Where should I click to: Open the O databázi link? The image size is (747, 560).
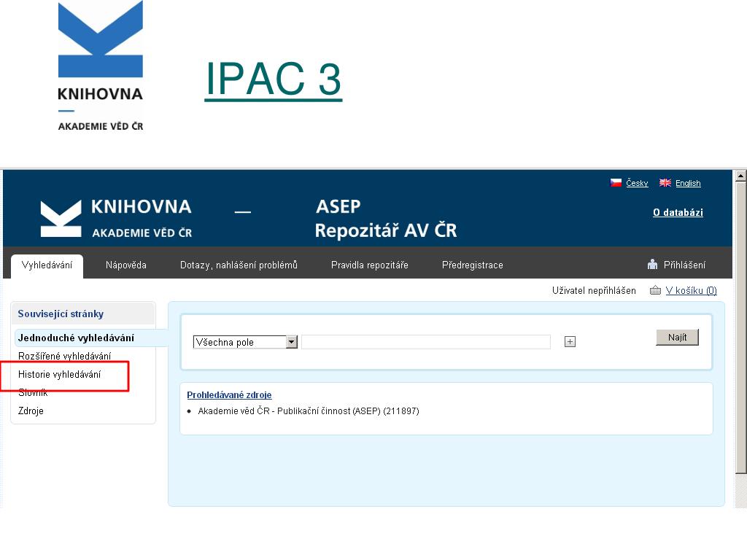(678, 212)
